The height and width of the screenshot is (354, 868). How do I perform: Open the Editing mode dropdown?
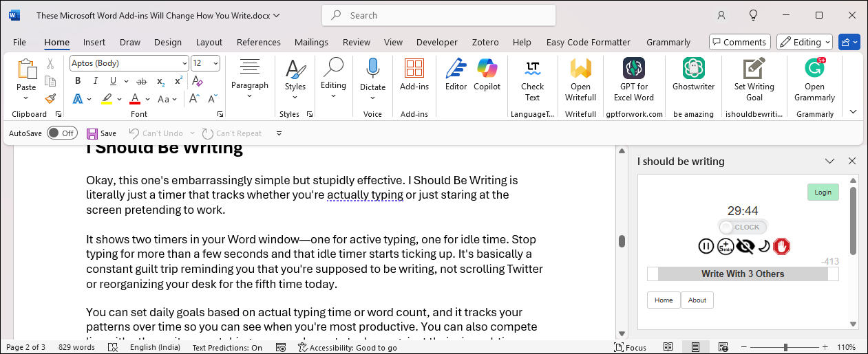tap(805, 42)
